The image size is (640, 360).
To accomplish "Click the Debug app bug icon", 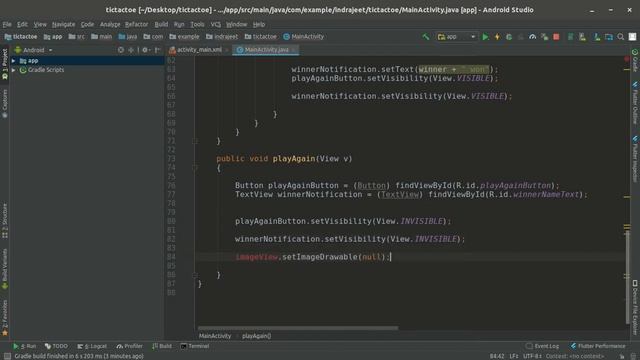I will (x=509, y=37).
